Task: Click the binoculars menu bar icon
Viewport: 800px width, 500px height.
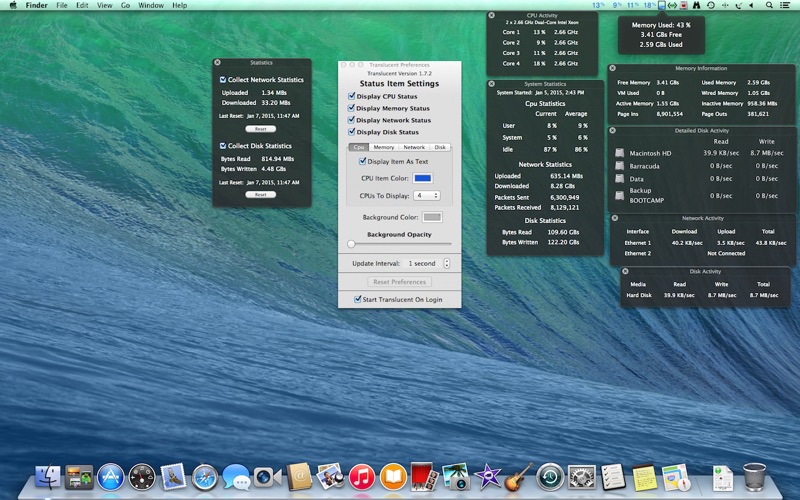Action: coord(696,5)
